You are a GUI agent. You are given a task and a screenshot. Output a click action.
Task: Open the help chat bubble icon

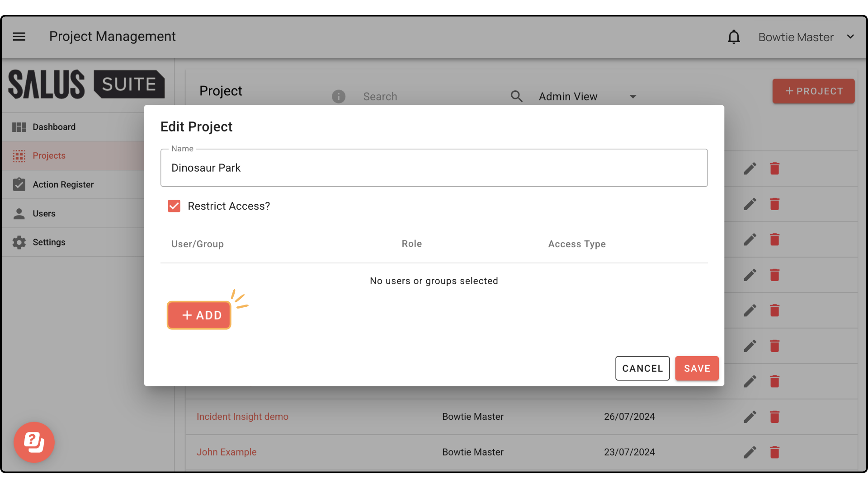click(x=34, y=442)
